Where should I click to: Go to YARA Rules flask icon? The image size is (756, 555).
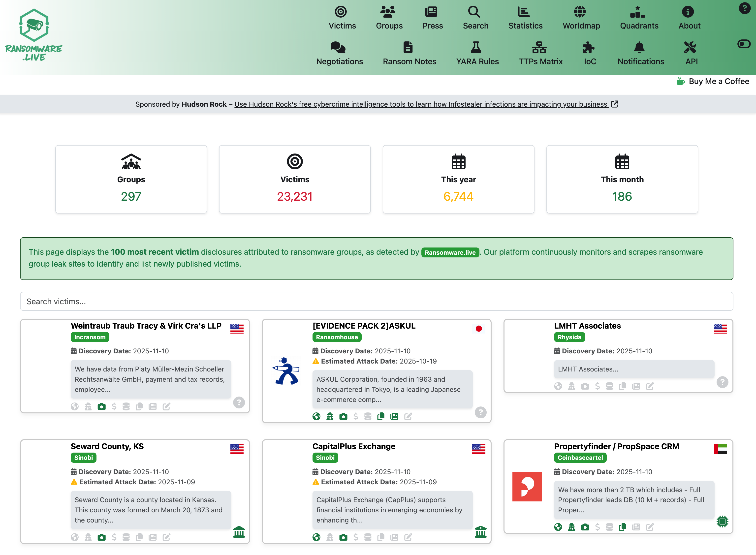pyautogui.click(x=476, y=48)
